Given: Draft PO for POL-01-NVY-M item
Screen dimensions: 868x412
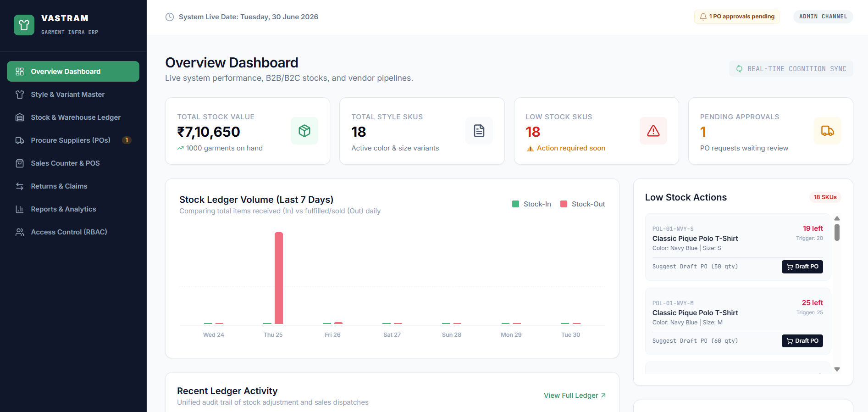Looking at the screenshot, I should click(802, 341).
